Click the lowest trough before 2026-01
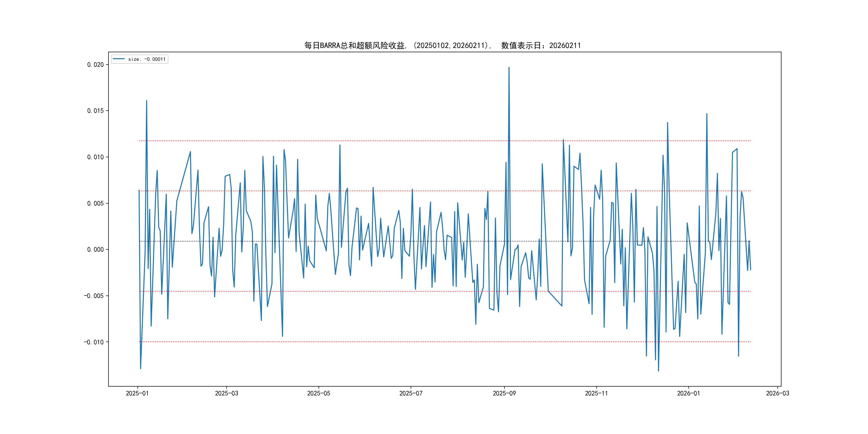The image size is (868, 434). [659, 371]
